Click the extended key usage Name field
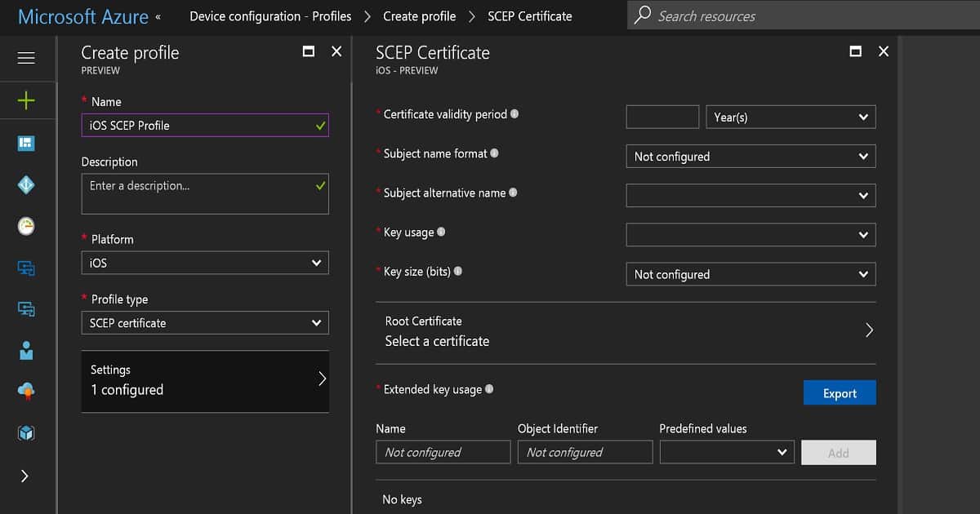 pyautogui.click(x=443, y=452)
